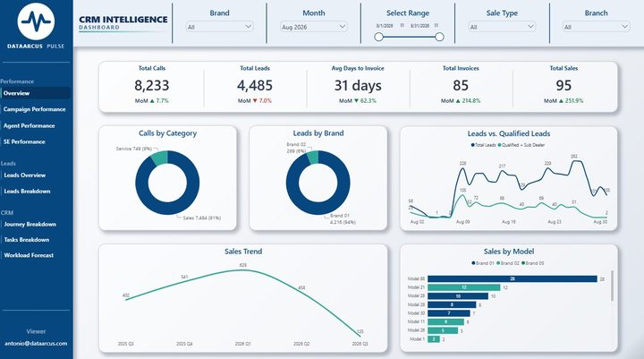Open the Month dropdown showing Aug 2026
Viewport: 644px width, 359px height.
pos(314,27)
